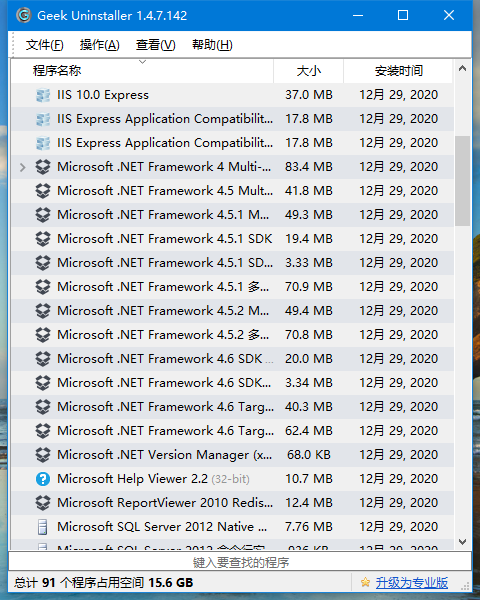This screenshot has width=480, height=600.
Task: Open the 操作(A) menu
Action: pos(100,45)
